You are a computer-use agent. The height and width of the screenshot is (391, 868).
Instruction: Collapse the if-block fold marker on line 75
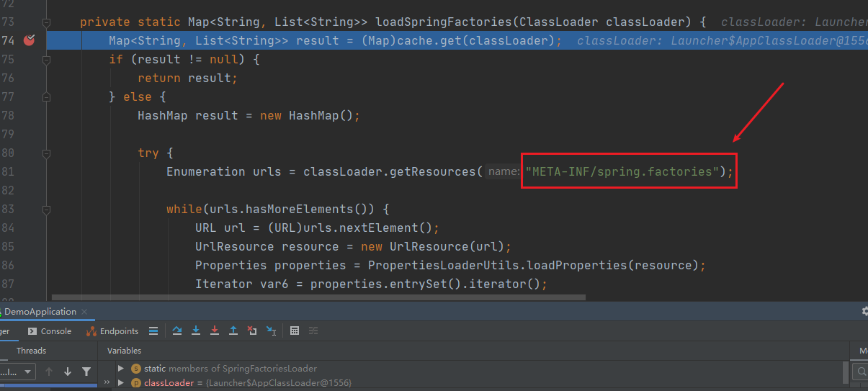click(46, 60)
